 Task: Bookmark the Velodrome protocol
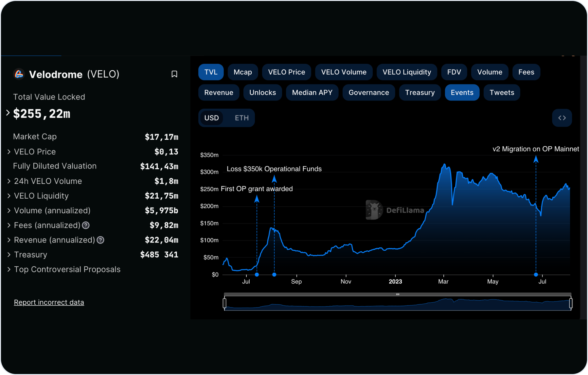click(174, 74)
